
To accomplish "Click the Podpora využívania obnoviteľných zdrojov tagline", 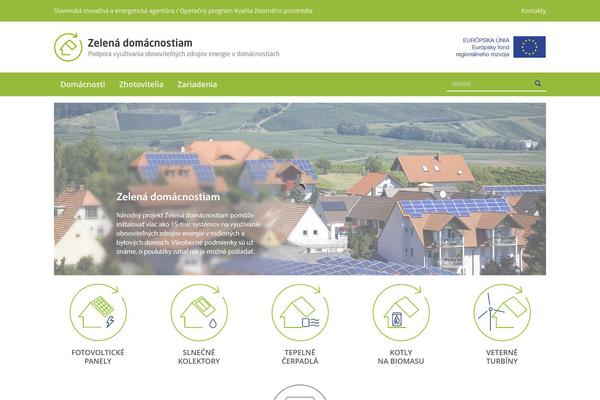I will coord(184,54).
